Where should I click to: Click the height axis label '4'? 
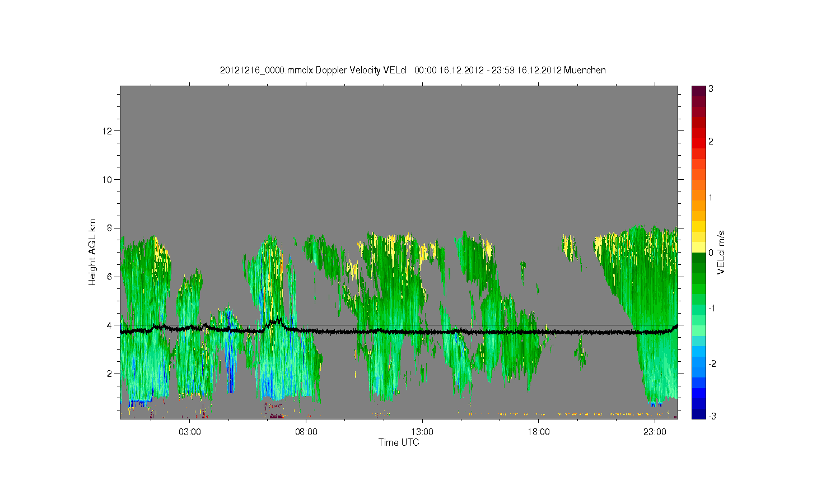coord(110,325)
